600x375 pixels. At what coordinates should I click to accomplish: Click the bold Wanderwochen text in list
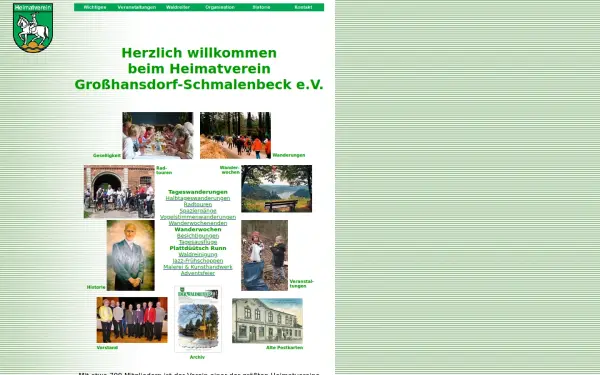point(198,230)
